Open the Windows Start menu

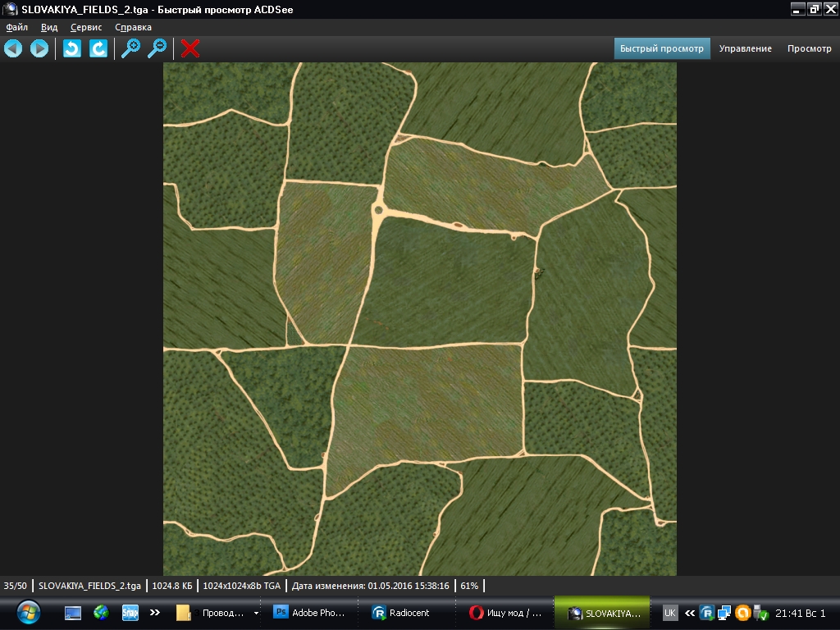(28, 612)
